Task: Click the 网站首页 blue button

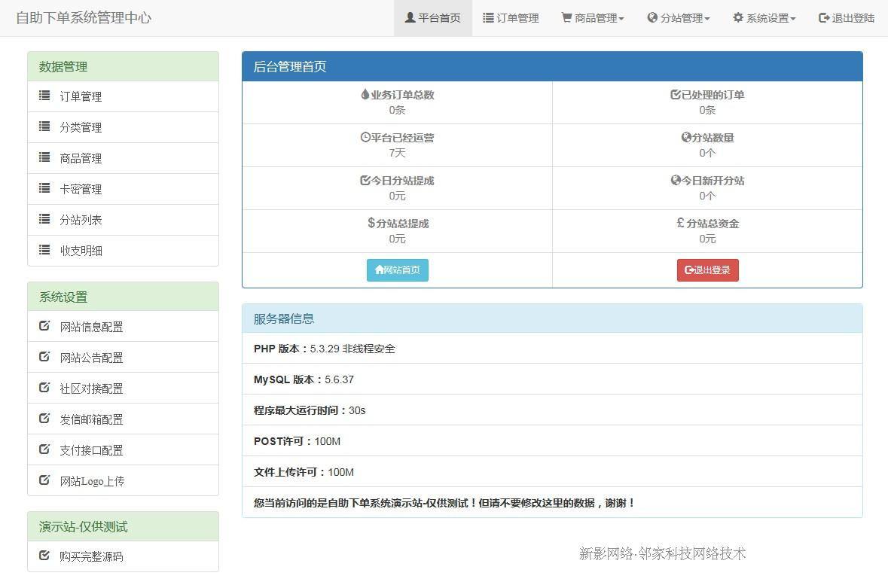Action: pyautogui.click(x=397, y=270)
